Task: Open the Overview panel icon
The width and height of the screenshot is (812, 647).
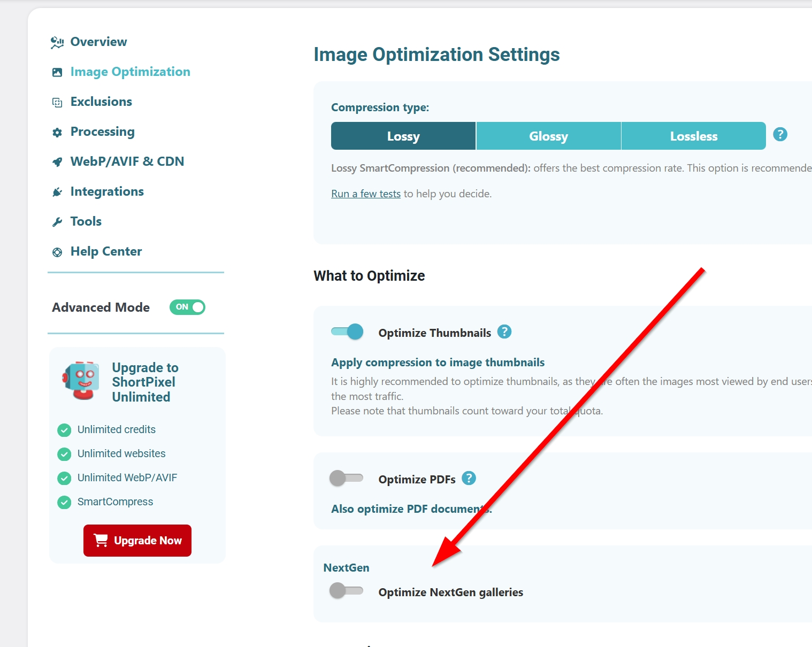Action: [x=57, y=42]
